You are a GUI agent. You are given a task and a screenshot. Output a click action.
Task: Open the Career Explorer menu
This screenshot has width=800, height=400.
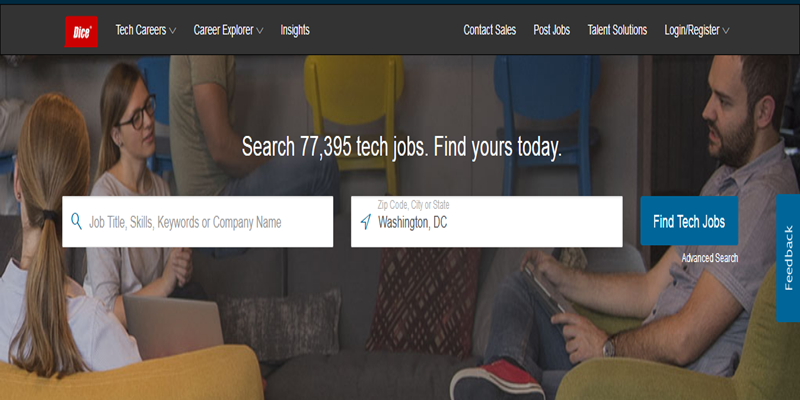223,30
